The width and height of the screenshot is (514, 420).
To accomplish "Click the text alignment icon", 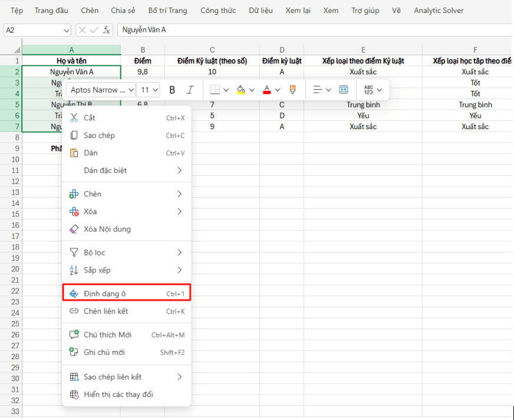I will pyautogui.click(x=317, y=90).
